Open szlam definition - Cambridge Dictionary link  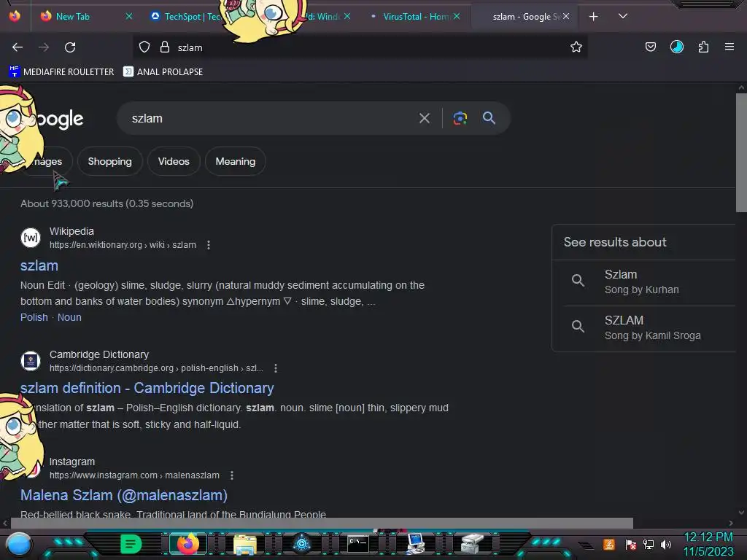[147, 388]
